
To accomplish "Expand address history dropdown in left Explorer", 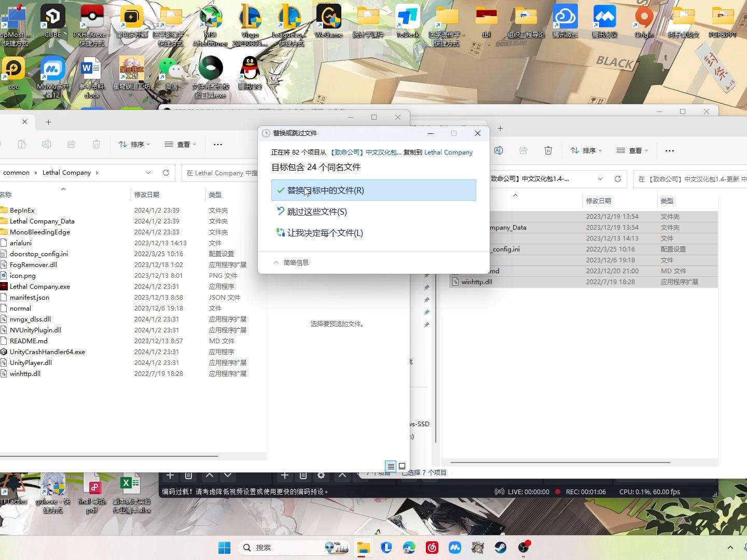I will tap(148, 173).
